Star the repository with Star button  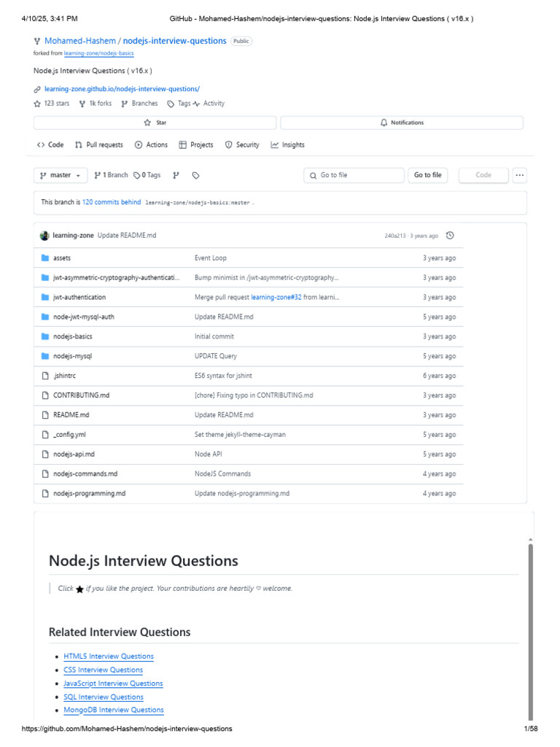tap(155, 123)
